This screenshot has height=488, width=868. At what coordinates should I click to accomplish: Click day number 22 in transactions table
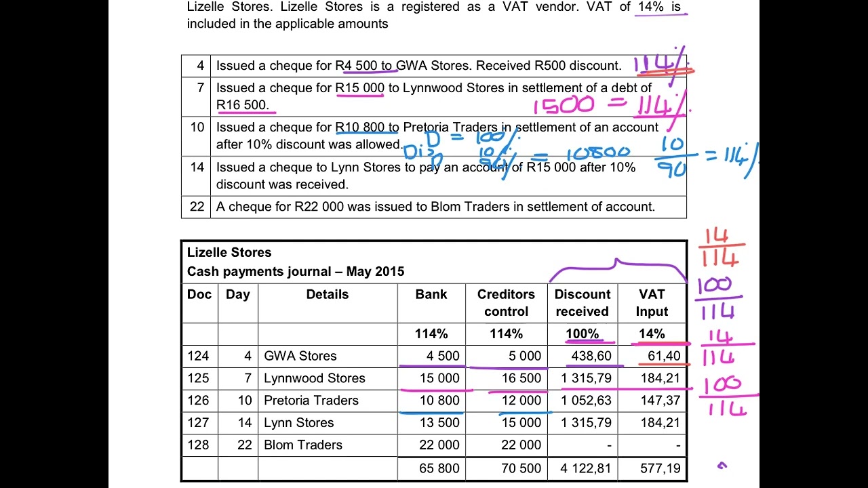coord(197,207)
